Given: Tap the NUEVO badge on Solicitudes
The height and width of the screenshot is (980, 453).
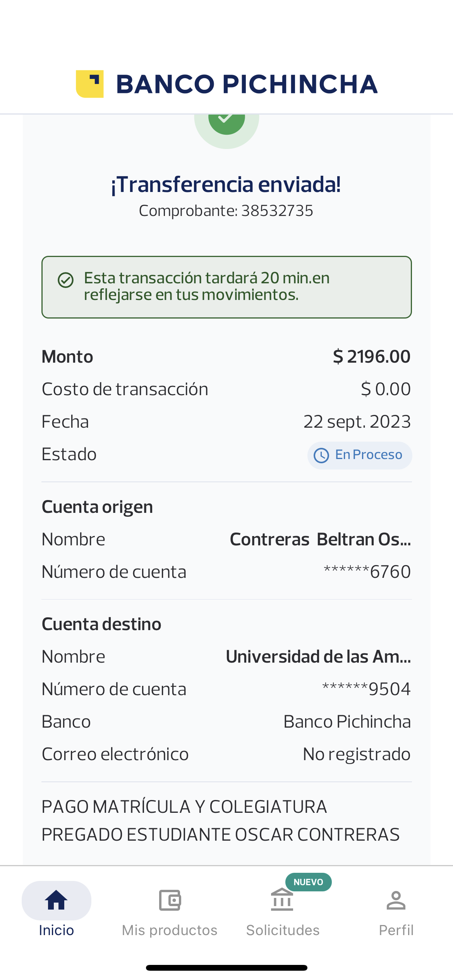Looking at the screenshot, I should click(x=308, y=882).
